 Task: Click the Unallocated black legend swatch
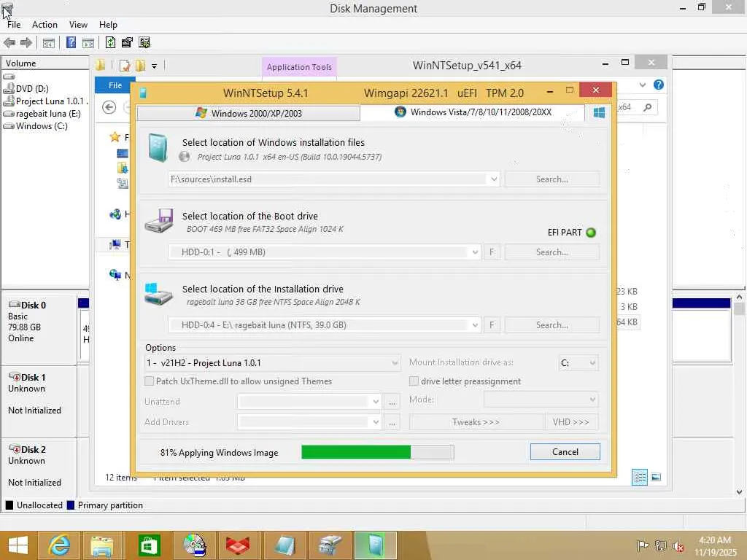coord(9,505)
